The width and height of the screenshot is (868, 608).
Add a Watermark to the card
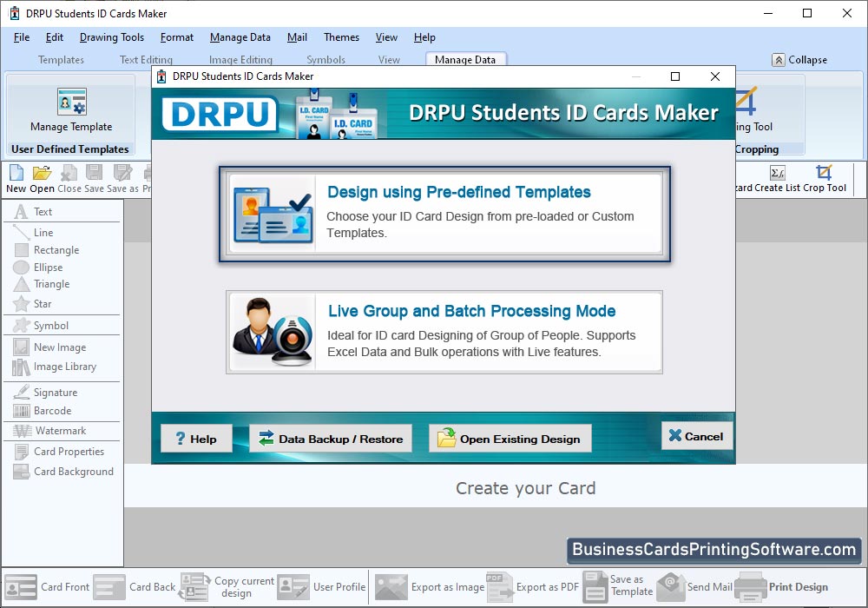49,431
